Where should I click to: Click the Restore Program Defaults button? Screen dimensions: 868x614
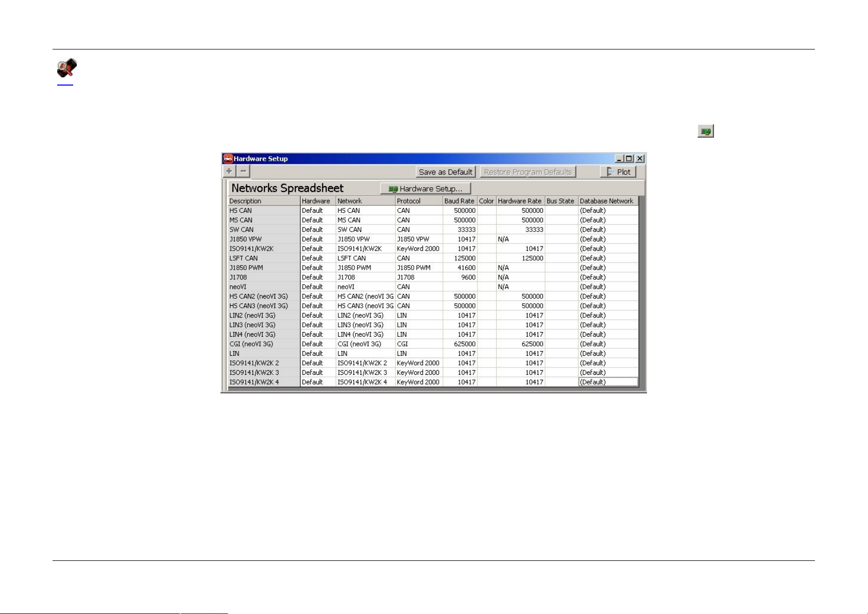coord(528,172)
